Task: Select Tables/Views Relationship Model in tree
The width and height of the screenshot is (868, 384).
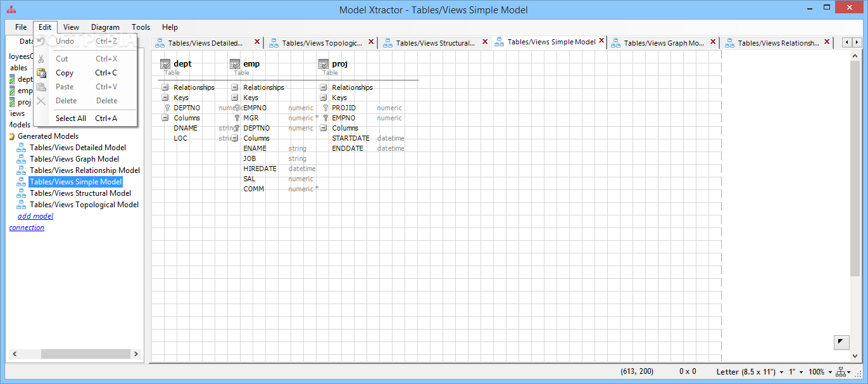Action: 85,170
